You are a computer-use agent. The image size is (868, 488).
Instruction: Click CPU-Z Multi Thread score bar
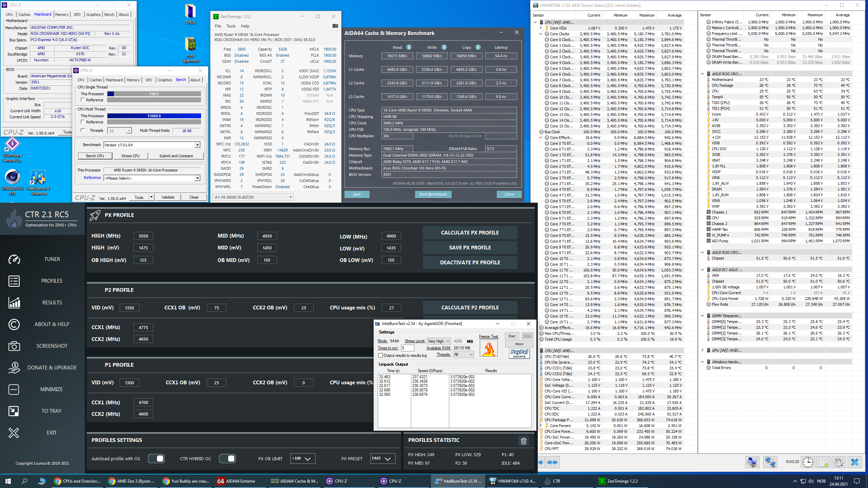154,116
